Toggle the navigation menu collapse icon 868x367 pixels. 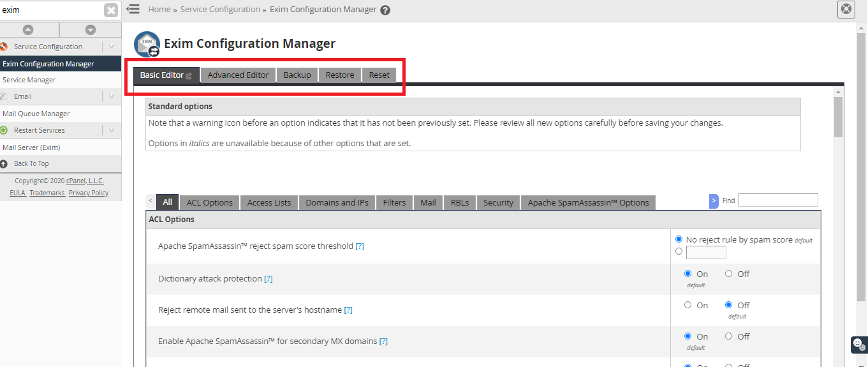point(133,9)
